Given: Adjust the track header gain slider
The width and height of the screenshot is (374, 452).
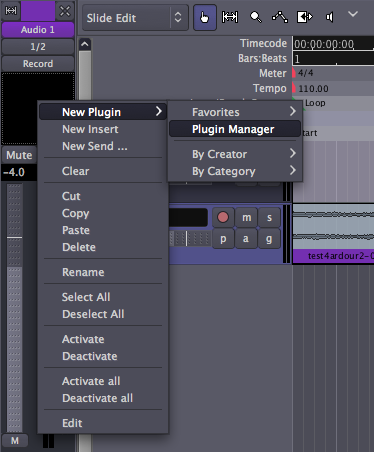Looking at the screenshot, I should (190, 239).
